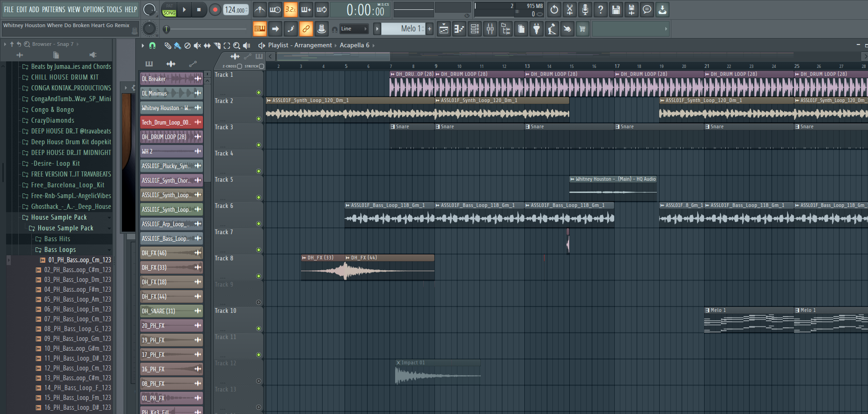868x414 pixels.
Task: Play the song with the play button
Action: (184, 9)
